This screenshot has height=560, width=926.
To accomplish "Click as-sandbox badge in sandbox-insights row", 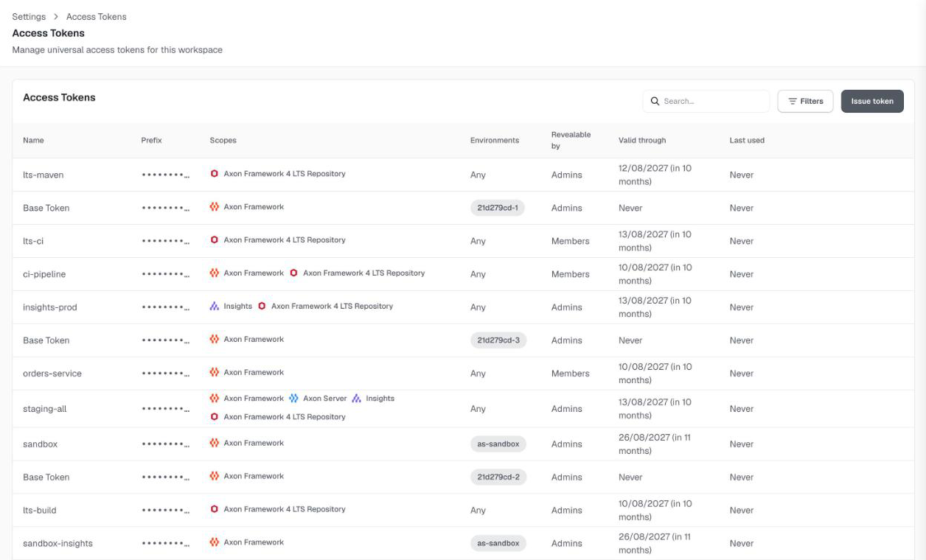I will 498,543.
